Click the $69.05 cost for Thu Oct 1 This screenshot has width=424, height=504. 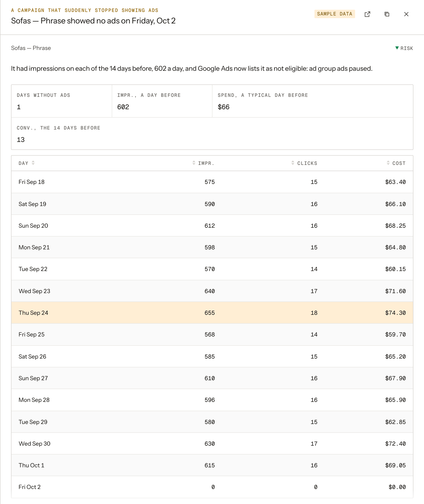click(x=395, y=465)
